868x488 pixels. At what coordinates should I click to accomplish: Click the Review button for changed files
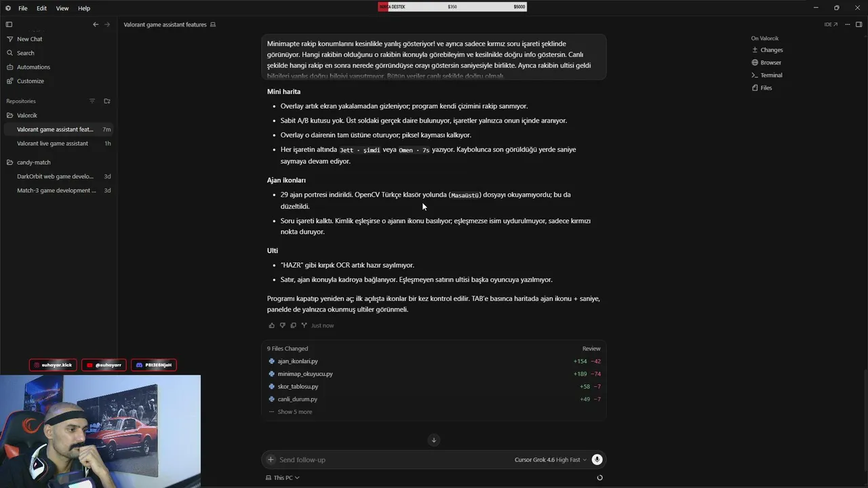pos(591,348)
